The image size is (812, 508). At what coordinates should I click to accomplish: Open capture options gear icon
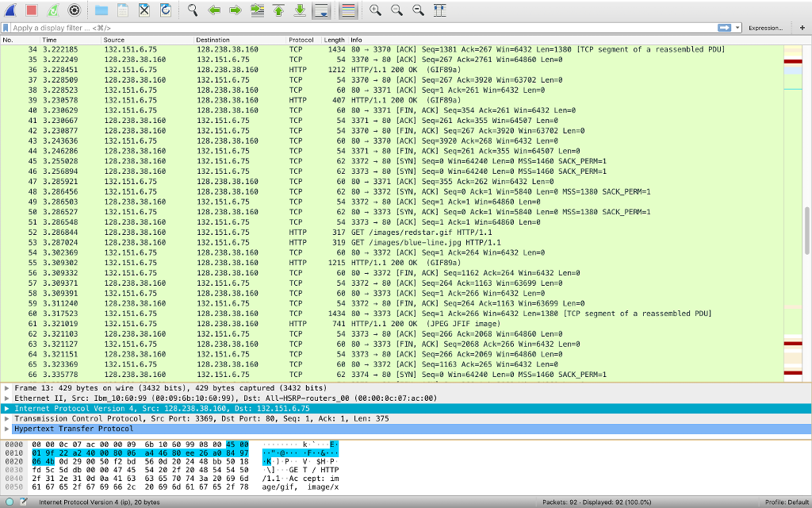(74, 10)
